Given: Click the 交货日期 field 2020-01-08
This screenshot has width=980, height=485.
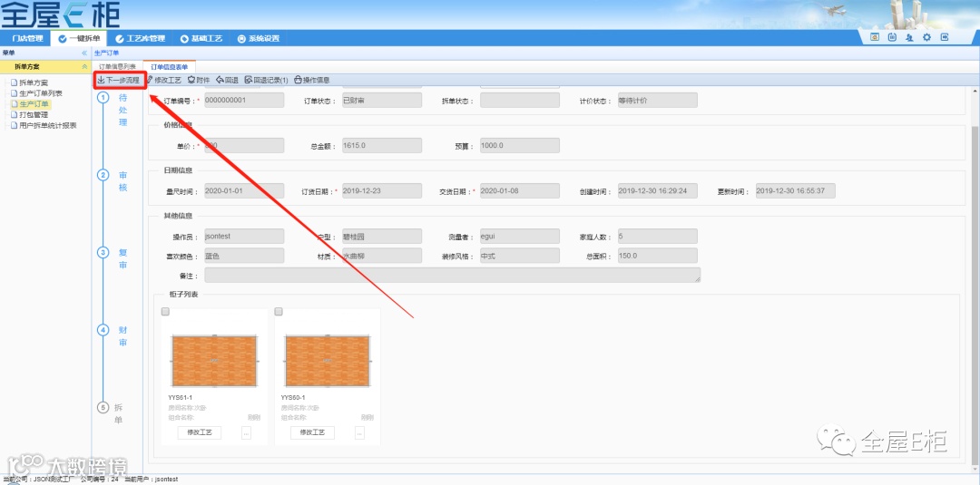Looking at the screenshot, I should 519,191.
